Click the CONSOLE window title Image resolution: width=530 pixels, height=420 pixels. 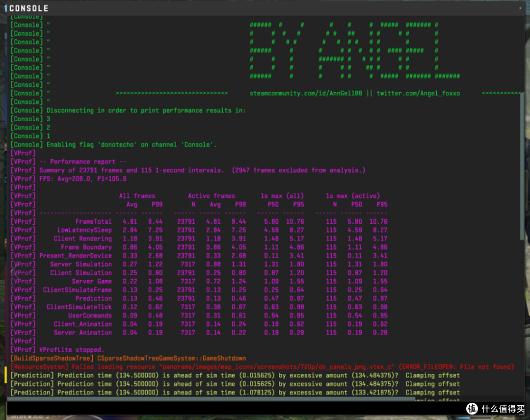tap(29, 8)
